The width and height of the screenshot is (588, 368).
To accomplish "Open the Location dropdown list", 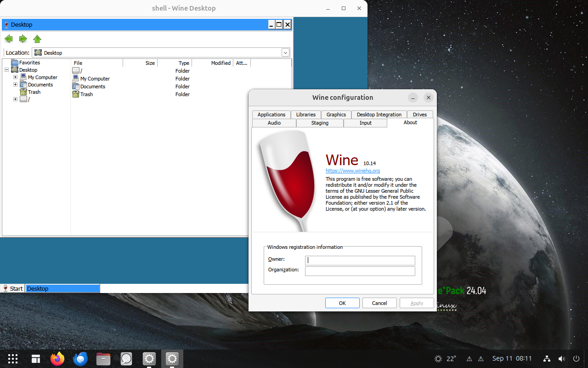I will (x=285, y=52).
